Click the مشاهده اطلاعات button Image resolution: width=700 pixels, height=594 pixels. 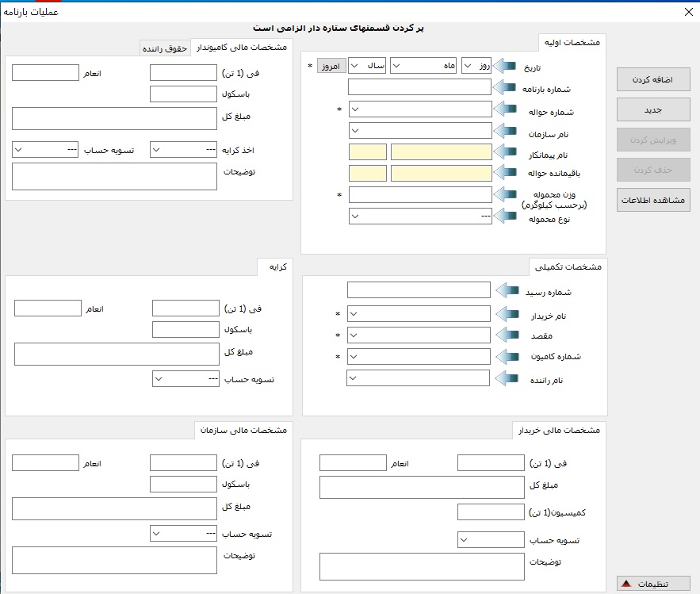tap(653, 200)
